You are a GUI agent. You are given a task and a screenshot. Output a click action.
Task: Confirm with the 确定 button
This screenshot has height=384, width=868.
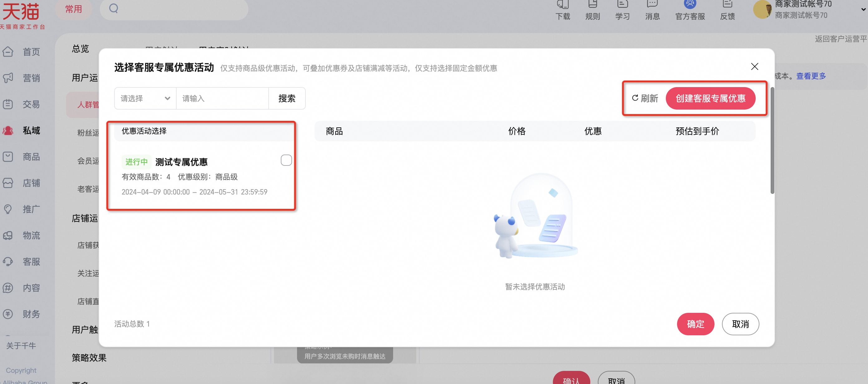pos(695,324)
